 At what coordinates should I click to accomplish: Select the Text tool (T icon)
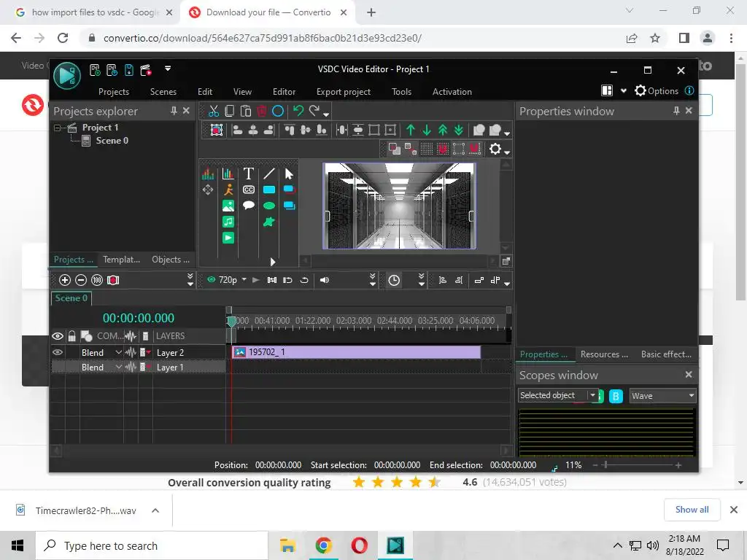[x=248, y=174]
